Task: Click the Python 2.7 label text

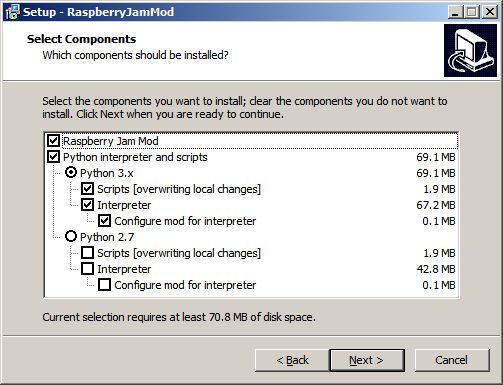Action: point(107,237)
